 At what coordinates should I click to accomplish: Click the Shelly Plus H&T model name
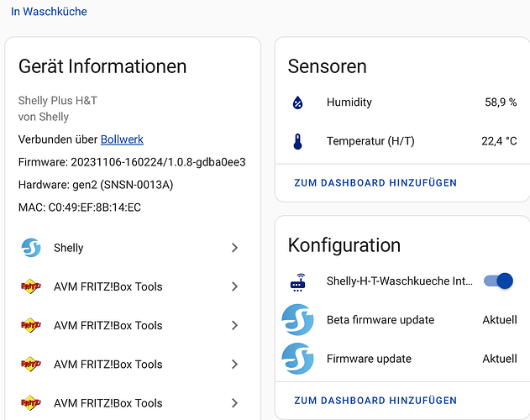click(x=57, y=101)
